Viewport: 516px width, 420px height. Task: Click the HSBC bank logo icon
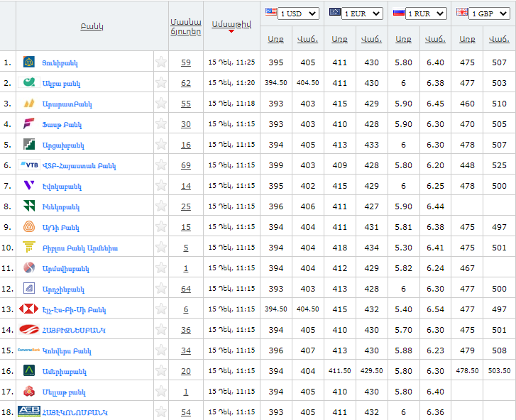(x=29, y=309)
